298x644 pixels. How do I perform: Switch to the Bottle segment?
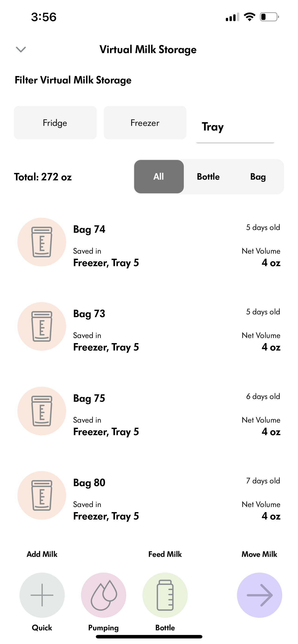click(208, 177)
